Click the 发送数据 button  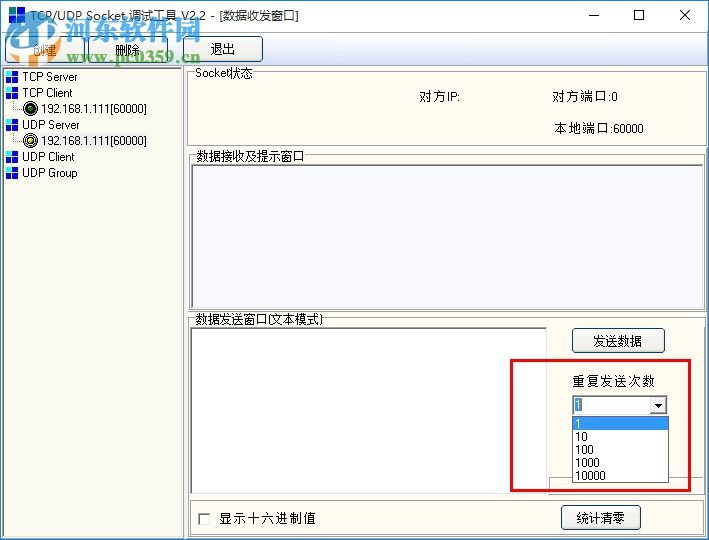coord(618,341)
